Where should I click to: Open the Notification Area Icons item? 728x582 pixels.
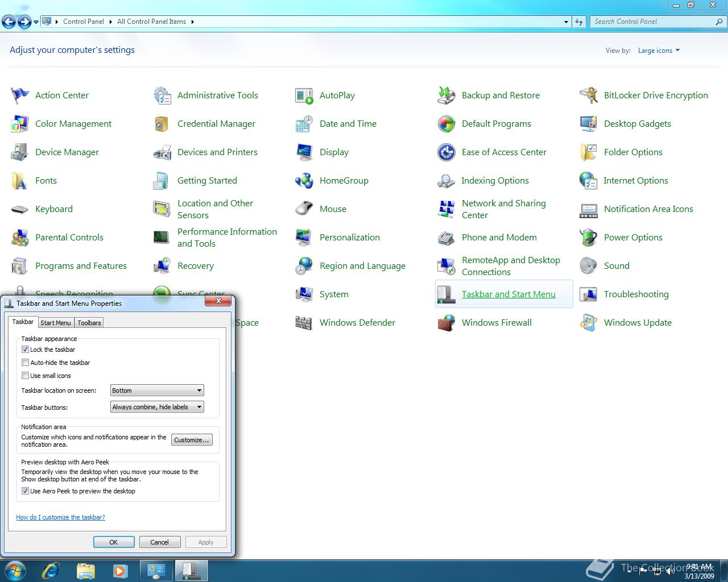tap(636, 209)
